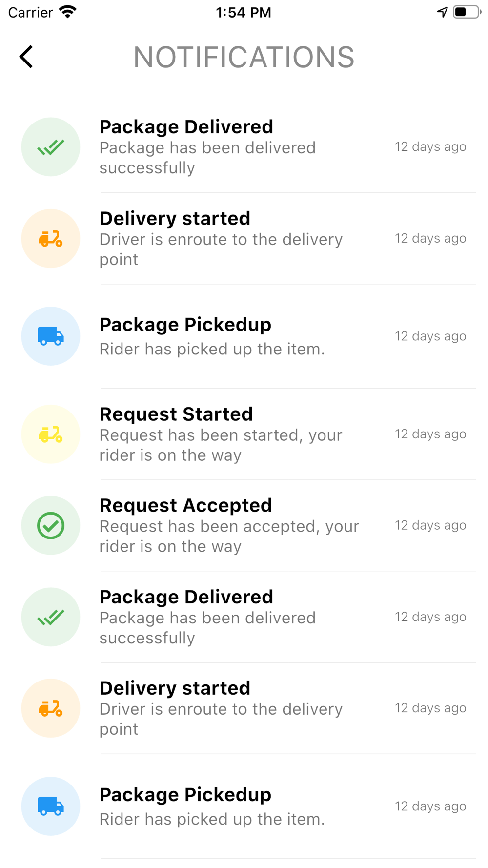Open the Request Started notification title
The height and width of the screenshot is (868, 488).
tap(176, 414)
